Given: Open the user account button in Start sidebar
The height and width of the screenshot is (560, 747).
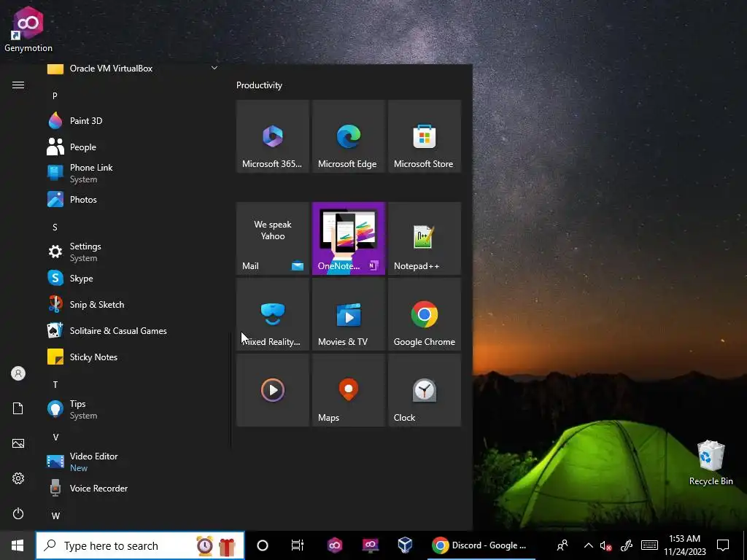Looking at the screenshot, I should tap(18, 373).
